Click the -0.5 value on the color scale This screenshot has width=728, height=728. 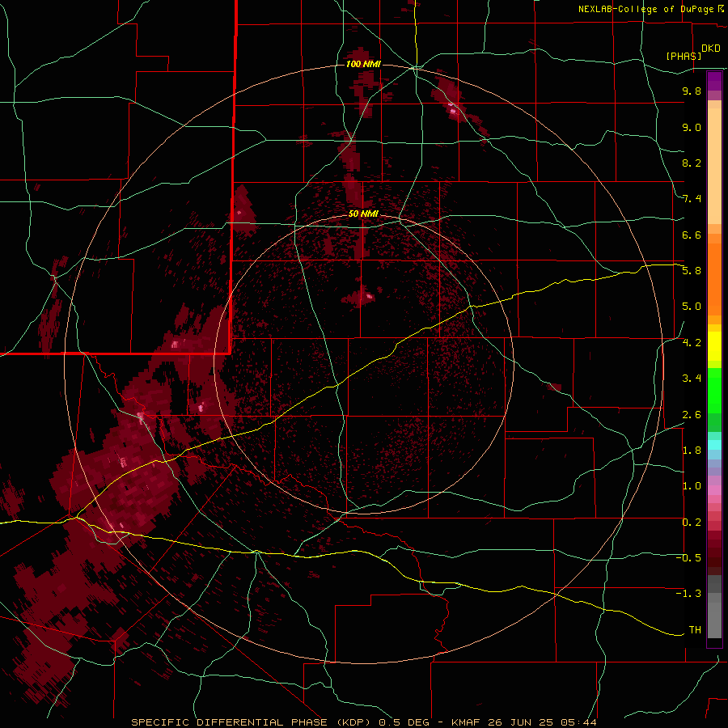[688, 558]
